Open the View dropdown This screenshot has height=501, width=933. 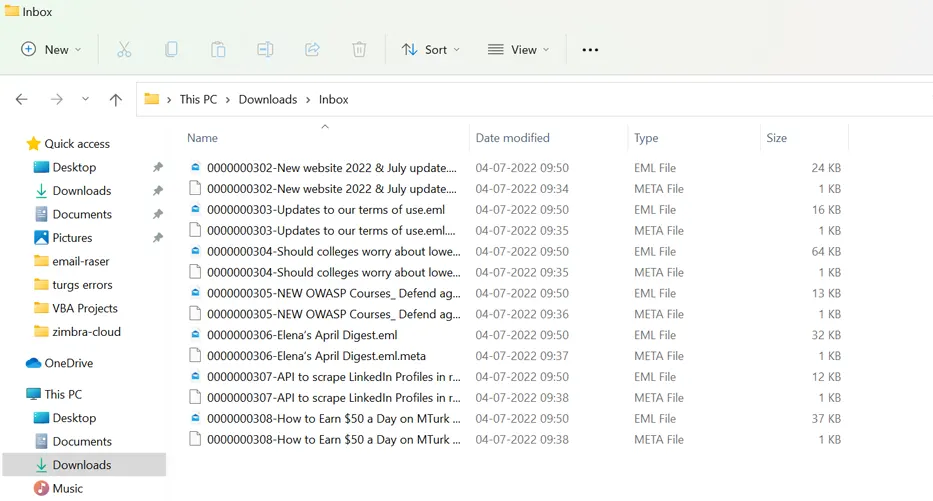(518, 49)
